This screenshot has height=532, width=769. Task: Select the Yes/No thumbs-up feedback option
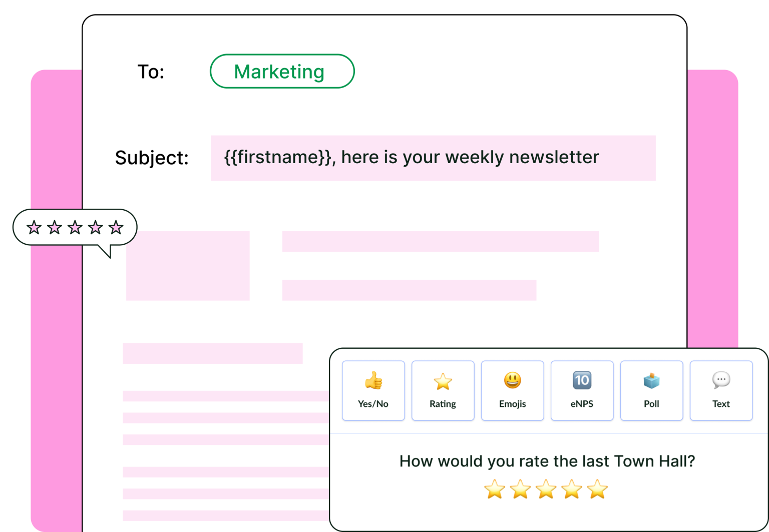tap(373, 391)
